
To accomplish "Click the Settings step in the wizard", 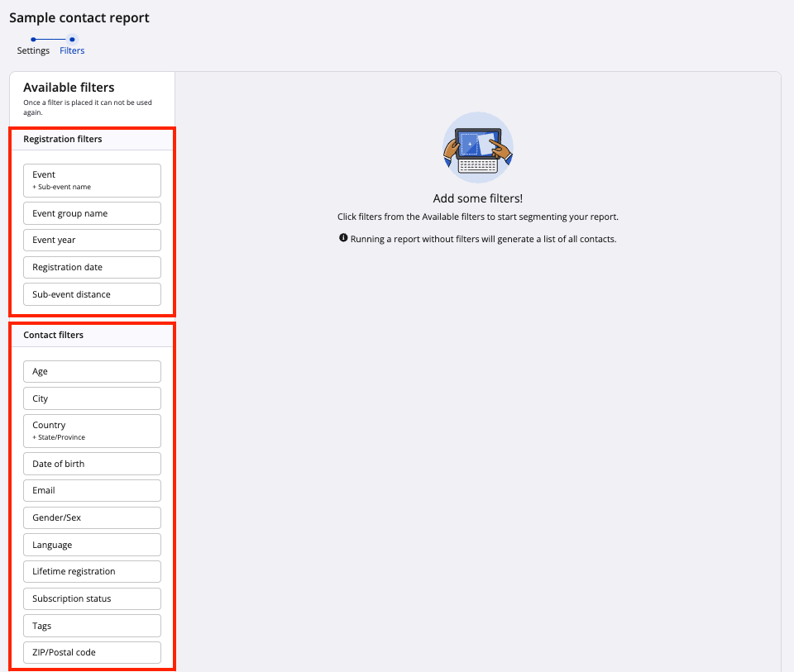I will coord(33,50).
